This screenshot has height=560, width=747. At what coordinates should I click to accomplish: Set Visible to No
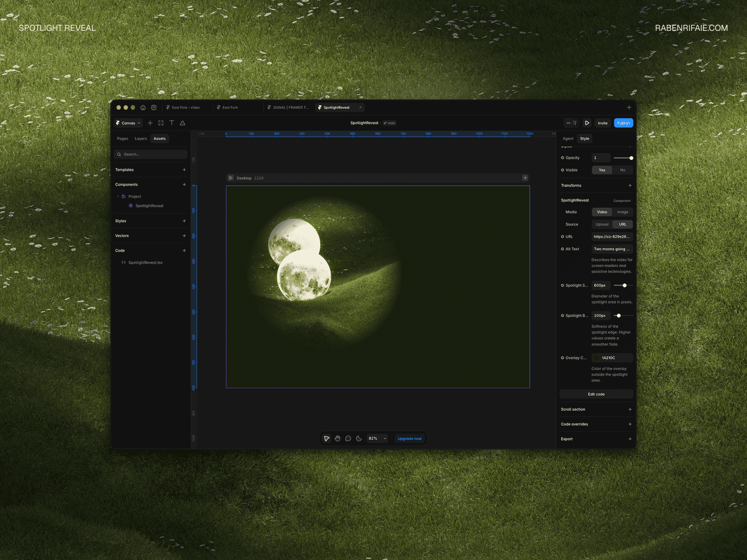click(x=622, y=170)
